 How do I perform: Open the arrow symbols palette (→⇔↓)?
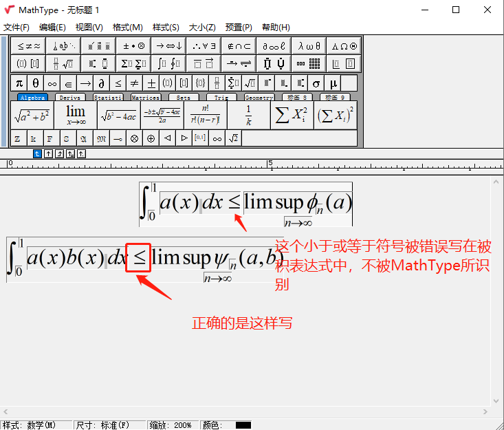tap(168, 46)
